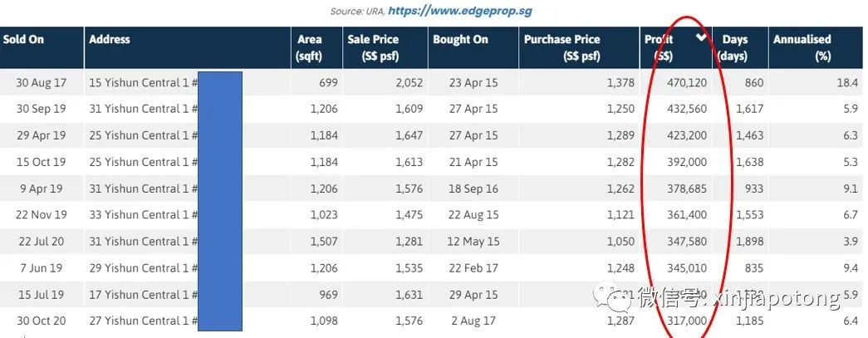Select the Bought On column header

click(x=460, y=39)
